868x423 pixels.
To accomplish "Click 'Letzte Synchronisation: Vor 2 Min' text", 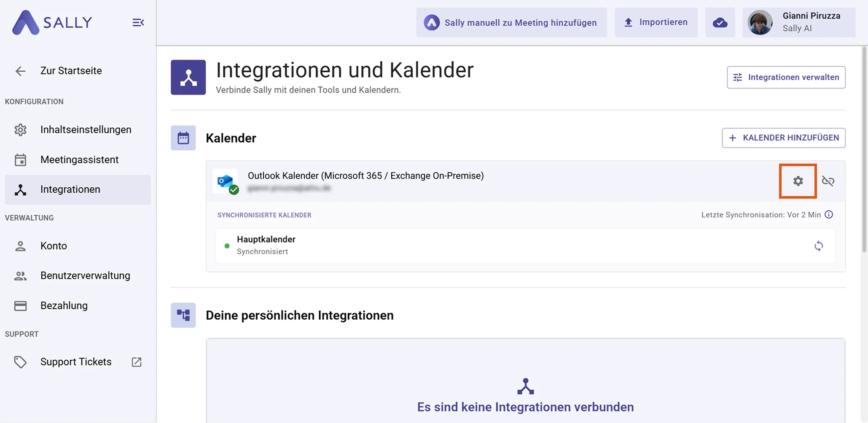I will [x=761, y=215].
